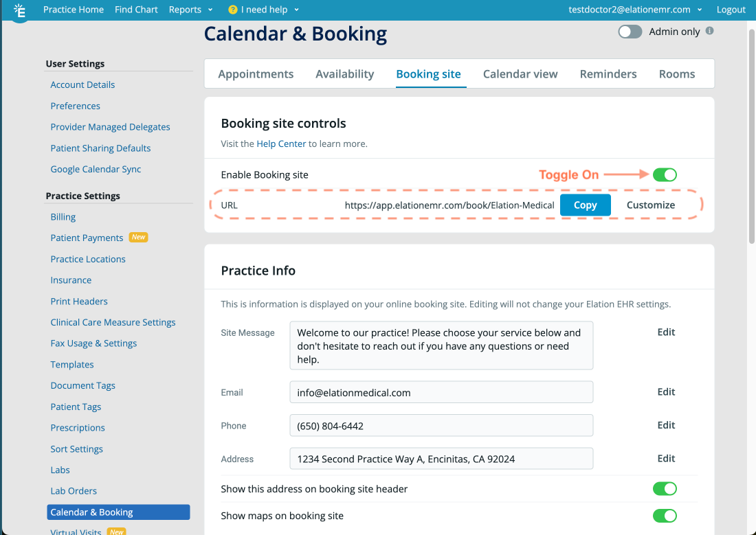Select Fax Usage & Settings in sidebar
756x535 pixels.
tap(92, 343)
